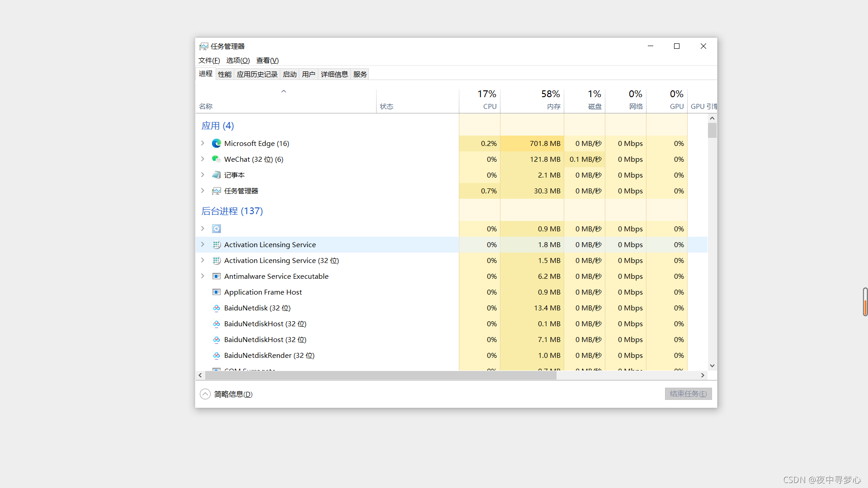The height and width of the screenshot is (488, 868).
Task: Expand the Microsoft Edge process group
Action: pyautogui.click(x=203, y=143)
